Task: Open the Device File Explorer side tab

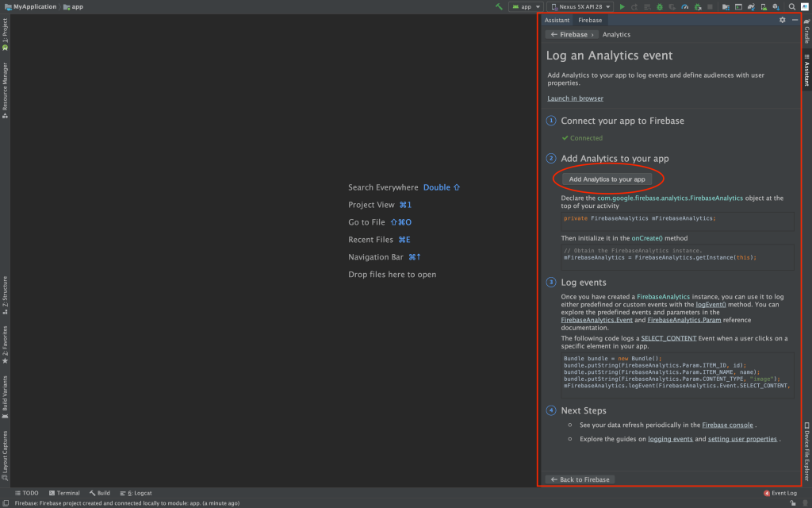Action: 806,452
